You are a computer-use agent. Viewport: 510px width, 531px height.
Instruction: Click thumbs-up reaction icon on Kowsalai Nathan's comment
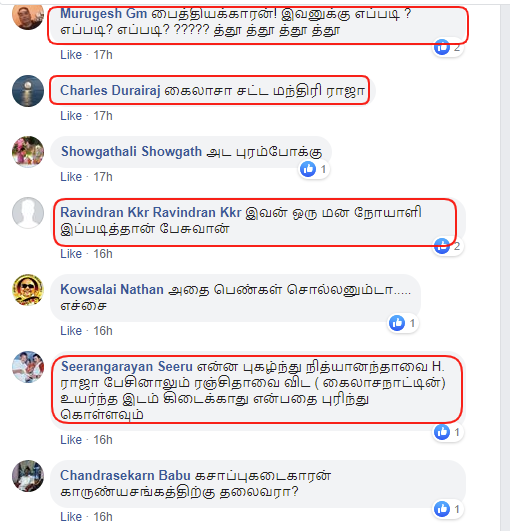click(x=397, y=323)
